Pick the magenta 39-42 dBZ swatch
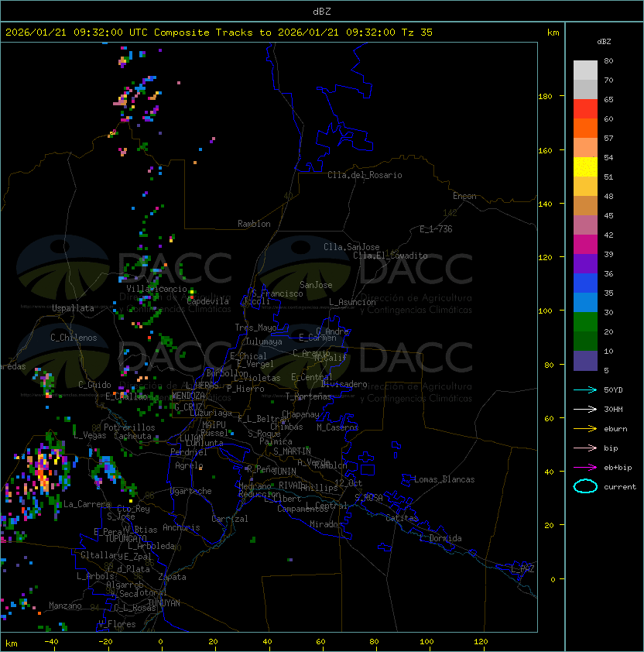Image resolution: width=644 pixels, height=652 pixels. (585, 245)
